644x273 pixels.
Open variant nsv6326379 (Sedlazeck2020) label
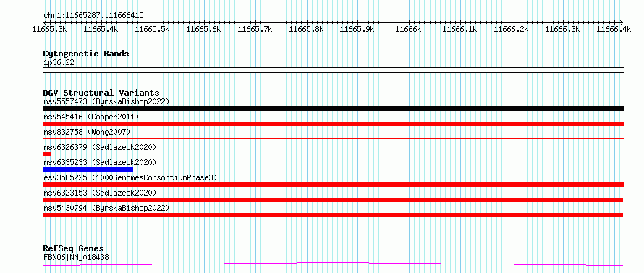[100, 147]
